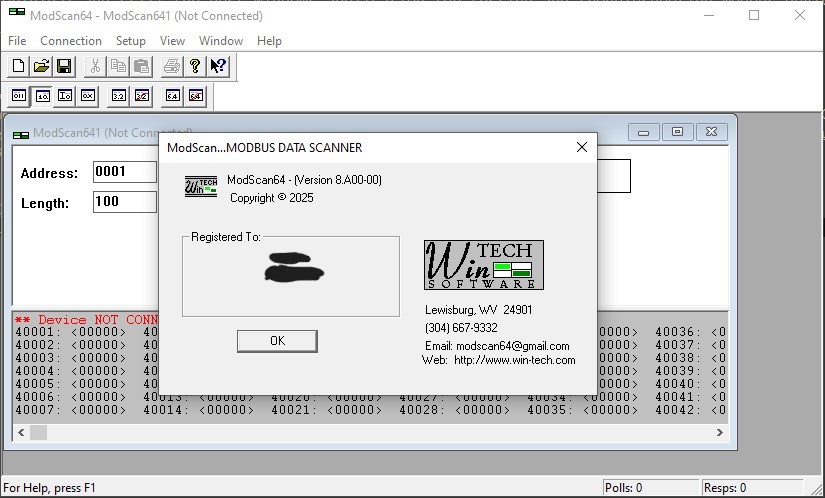Open the Connection menu
The height and width of the screenshot is (498, 825).
(71, 40)
